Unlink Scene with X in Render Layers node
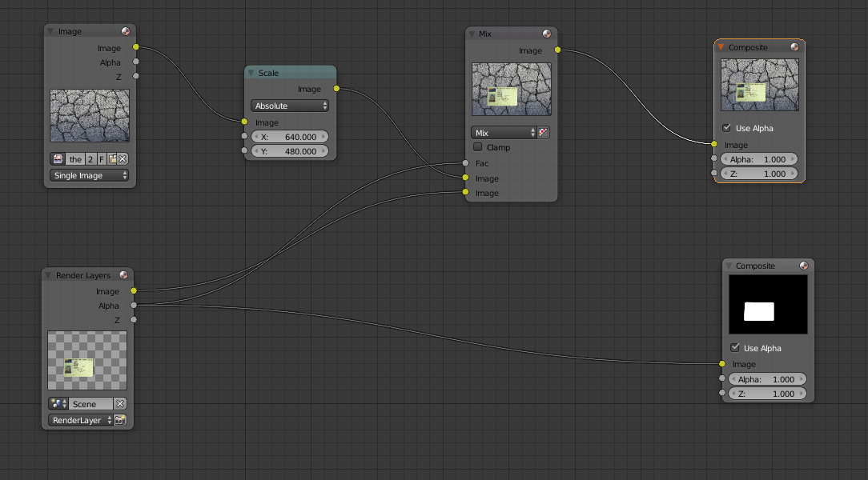 (120, 404)
